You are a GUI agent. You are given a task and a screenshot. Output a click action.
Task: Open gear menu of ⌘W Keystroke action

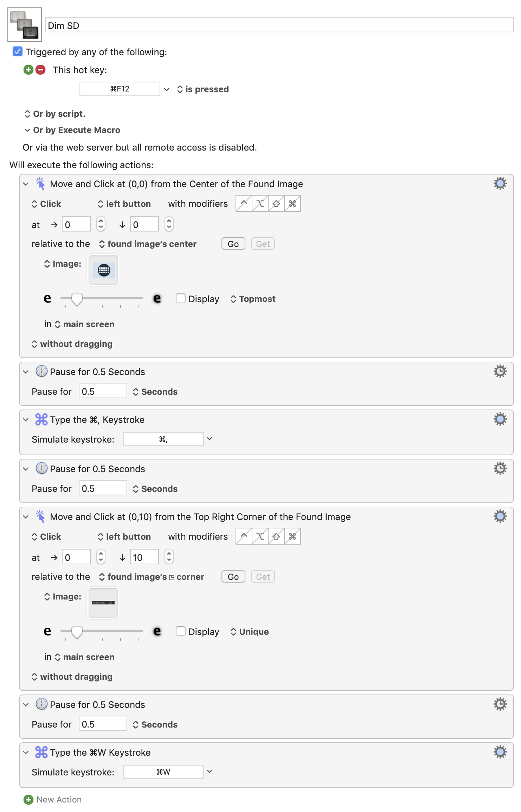coord(500,752)
